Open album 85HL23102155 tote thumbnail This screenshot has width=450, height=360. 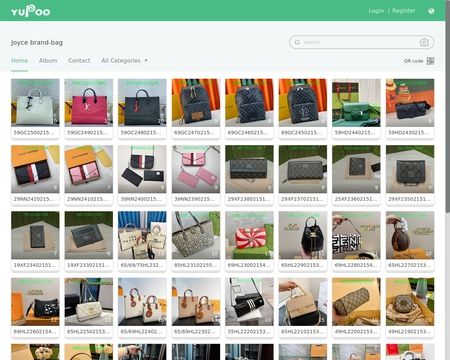click(x=196, y=235)
